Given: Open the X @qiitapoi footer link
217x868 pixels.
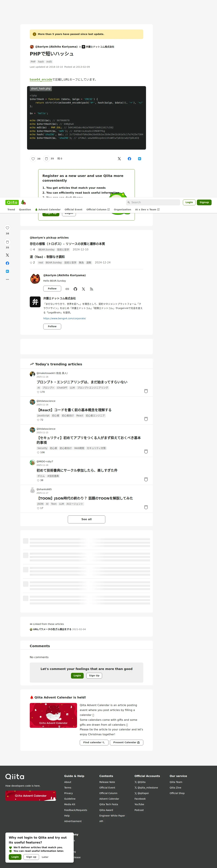Looking at the screenshot, I should pos(142,793).
